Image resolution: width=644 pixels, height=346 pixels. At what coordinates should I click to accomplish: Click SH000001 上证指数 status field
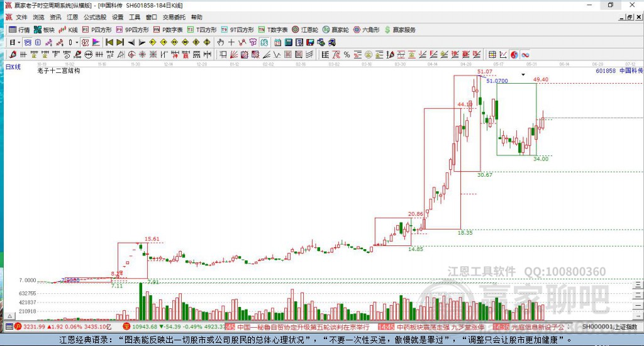(x=609, y=326)
